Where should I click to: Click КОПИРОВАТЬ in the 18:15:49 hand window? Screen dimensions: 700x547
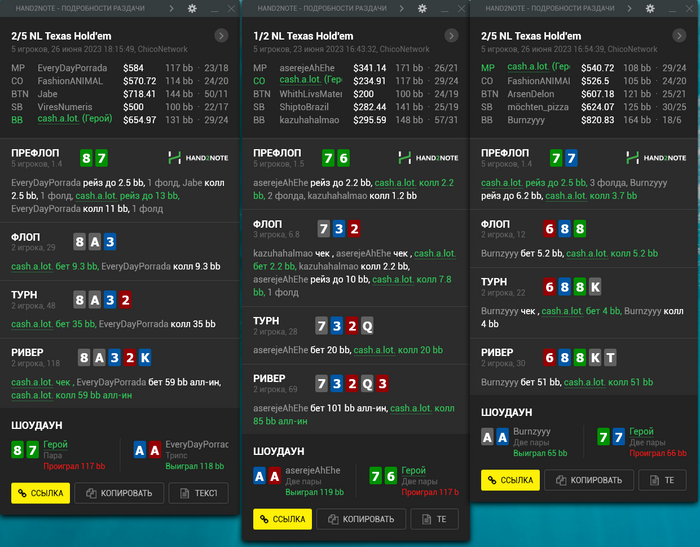coord(119,493)
